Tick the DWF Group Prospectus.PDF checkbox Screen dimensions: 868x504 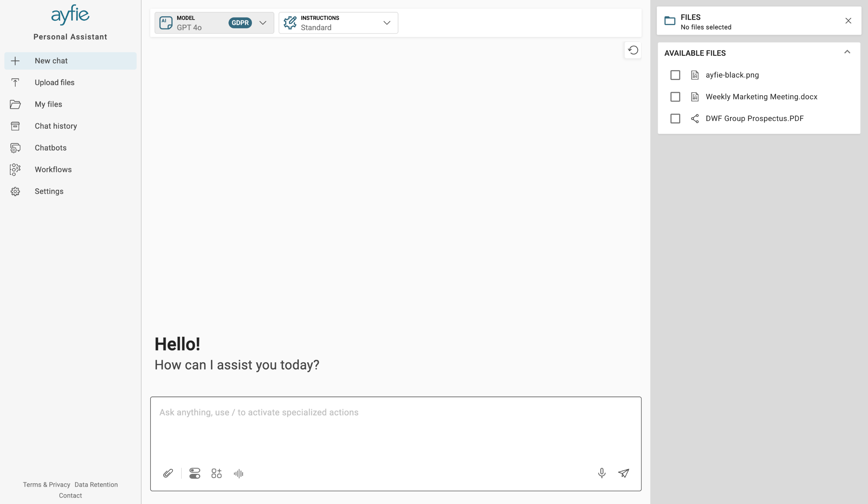point(675,118)
